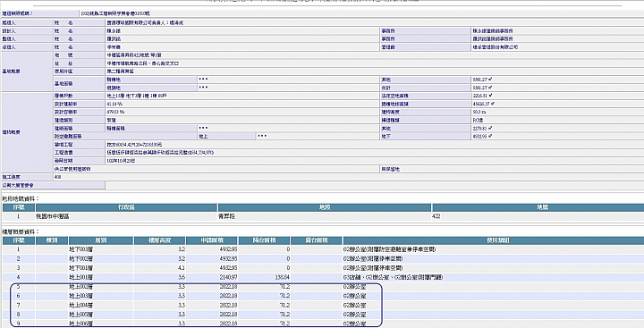644x328 pixels.
Task: Click the value 4932.95 in the 地下002層 row
Action: 228,259
